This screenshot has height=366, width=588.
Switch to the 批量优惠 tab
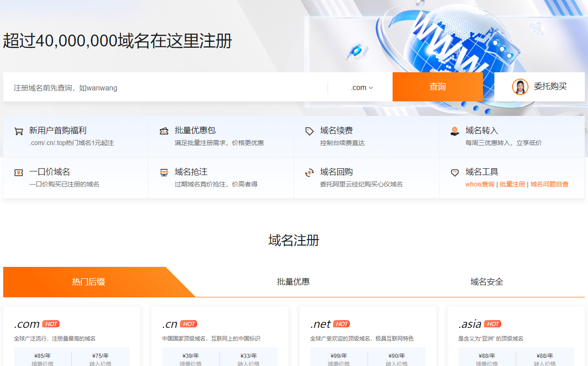pos(294,282)
